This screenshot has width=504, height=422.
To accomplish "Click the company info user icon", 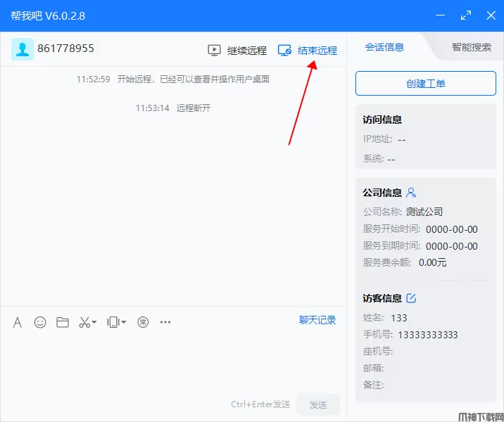I will click(412, 193).
